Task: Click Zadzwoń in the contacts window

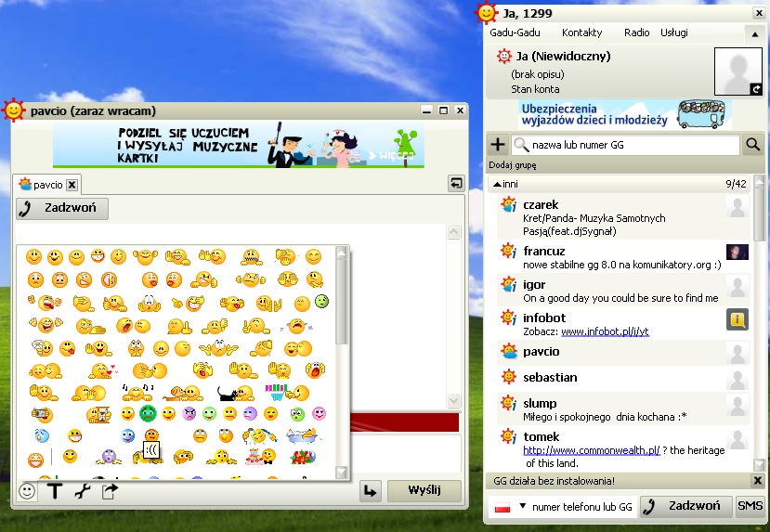Action: pos(685,507)
